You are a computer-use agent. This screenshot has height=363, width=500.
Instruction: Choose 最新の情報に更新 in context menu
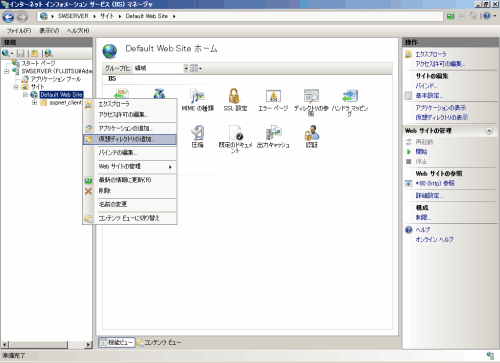coord(130,180)
